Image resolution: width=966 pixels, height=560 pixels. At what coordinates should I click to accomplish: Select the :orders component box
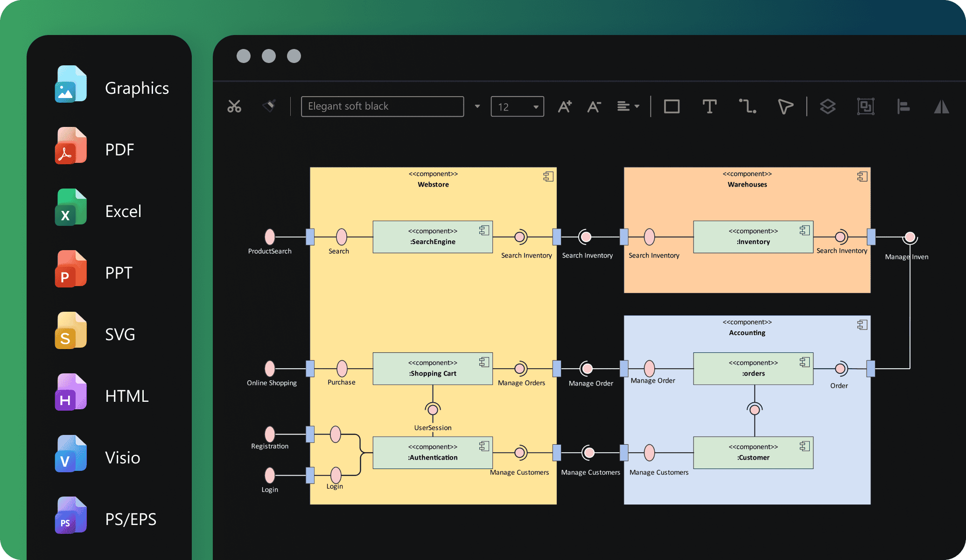[x=753, y=369]
